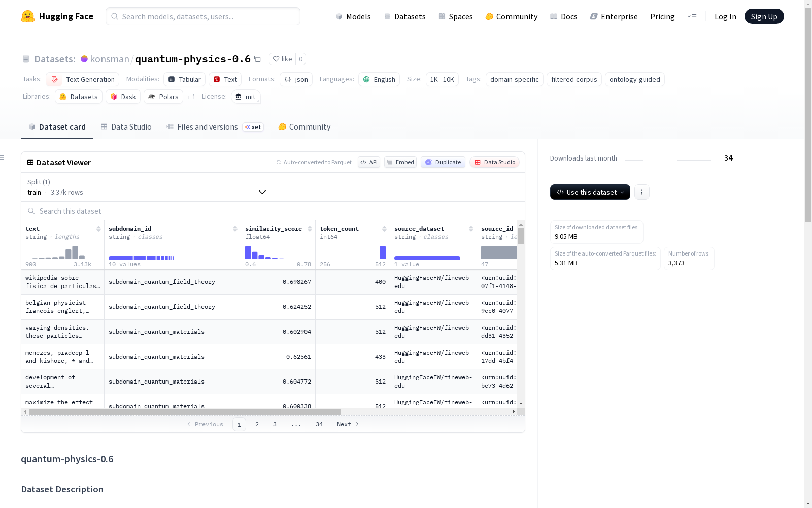Expand the Use this dataset dropdown

(x=590, y=192)
